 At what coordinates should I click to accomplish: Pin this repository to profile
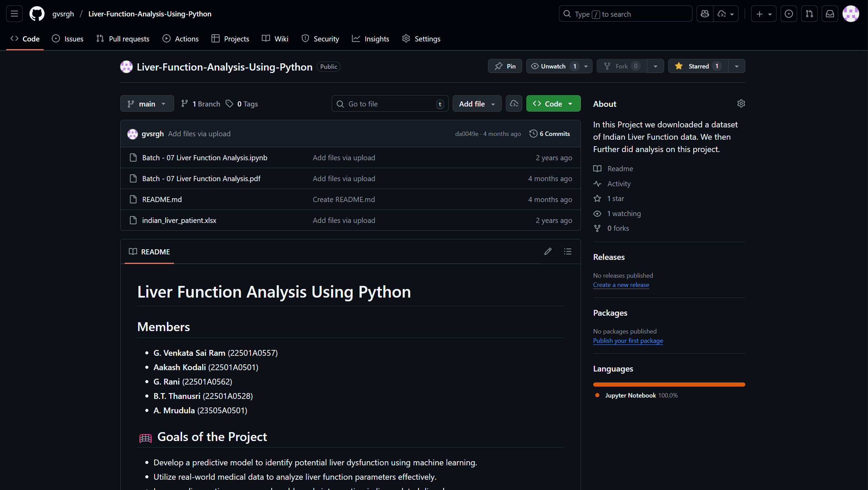coord(505,66)
